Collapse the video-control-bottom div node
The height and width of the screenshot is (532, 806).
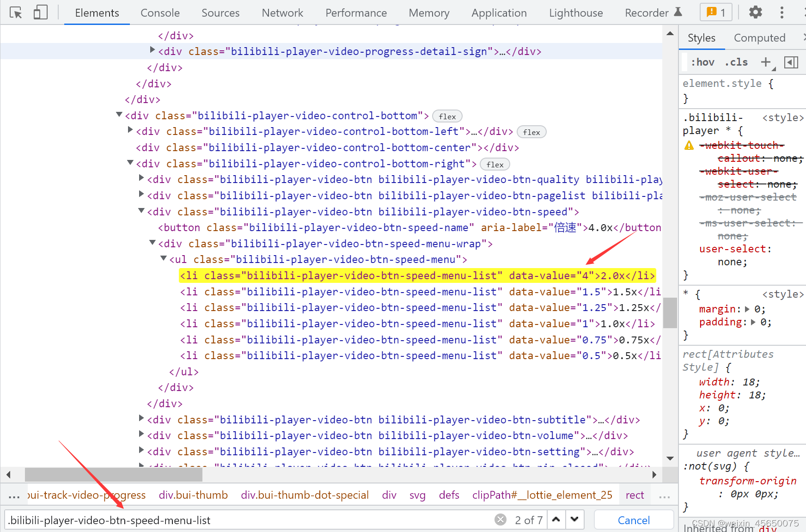[119, 114]
